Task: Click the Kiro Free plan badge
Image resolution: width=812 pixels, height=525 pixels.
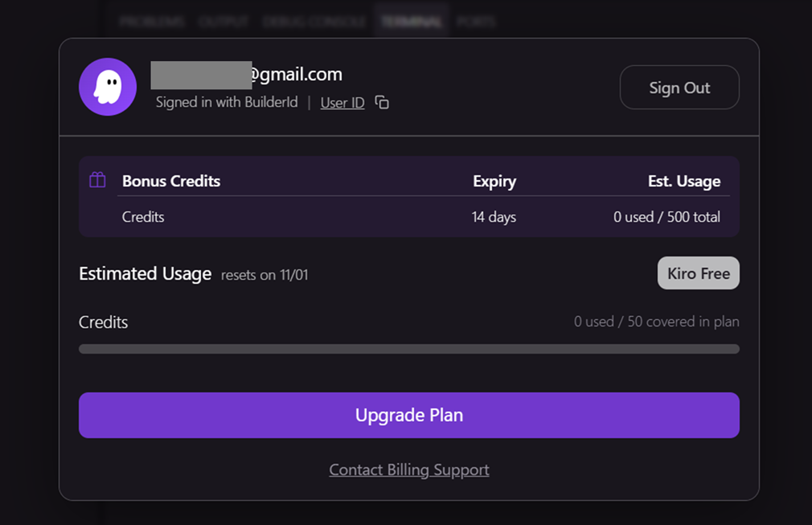Action: click(698, 273)
